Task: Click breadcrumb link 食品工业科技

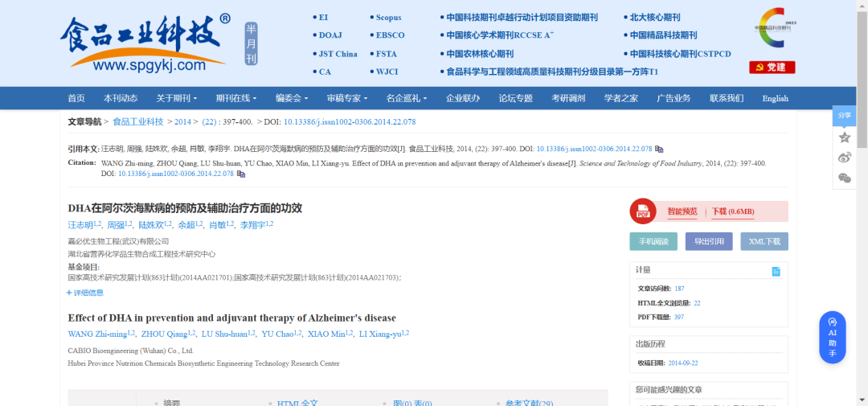Action: [138, 122]
